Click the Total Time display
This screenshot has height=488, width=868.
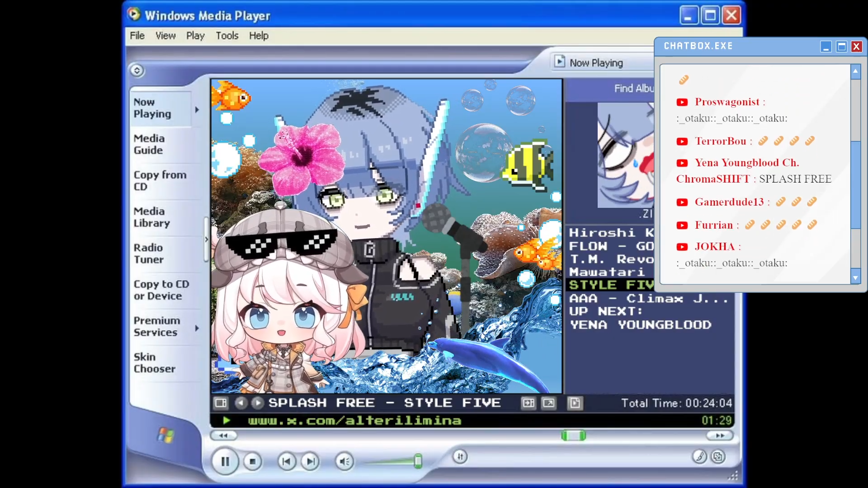pyautogui.click(x=676, y=403)
